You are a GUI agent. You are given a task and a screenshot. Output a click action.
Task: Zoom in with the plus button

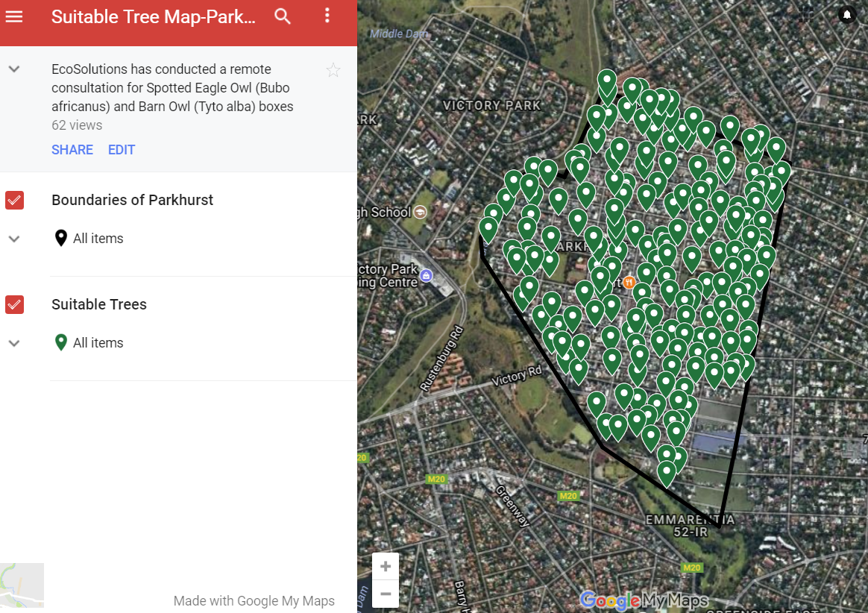[386, 567]
